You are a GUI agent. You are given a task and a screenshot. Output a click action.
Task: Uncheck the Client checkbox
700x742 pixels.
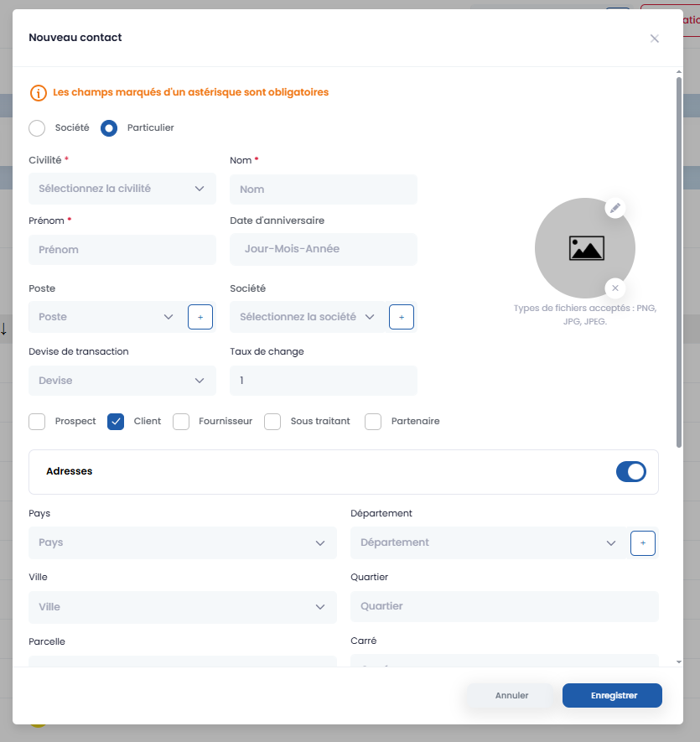pos(116,422)
